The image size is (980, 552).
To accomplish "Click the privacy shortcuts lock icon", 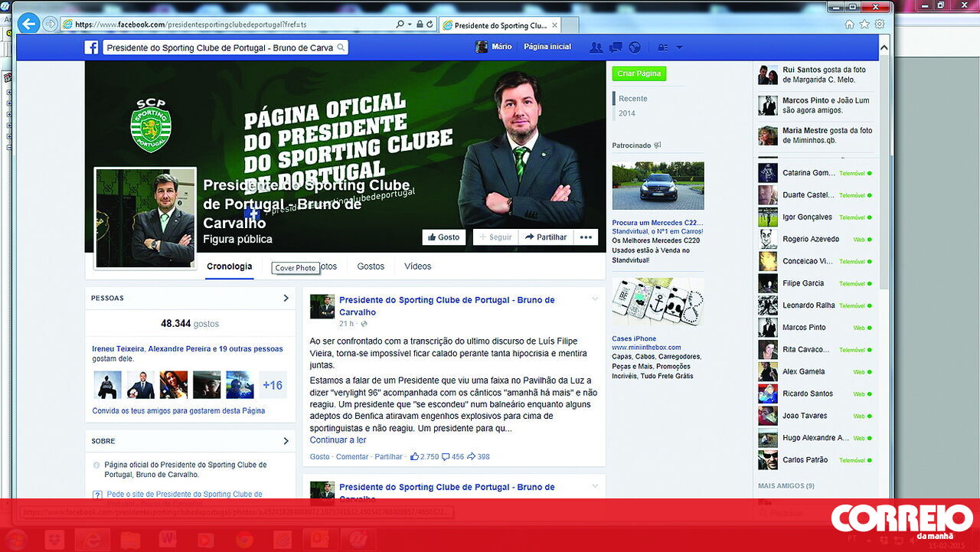I will [662, 47].
